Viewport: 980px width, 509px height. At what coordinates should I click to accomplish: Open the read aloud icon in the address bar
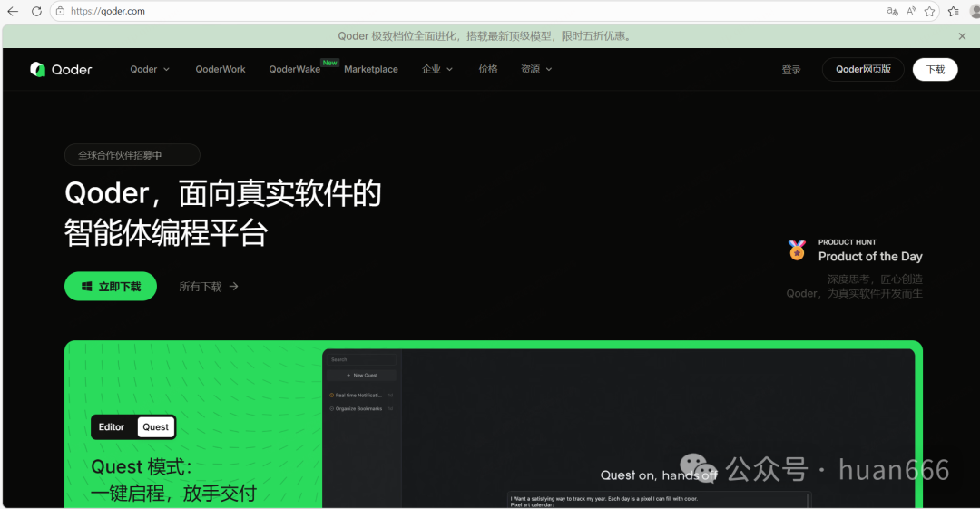click(x=911, y=11)
